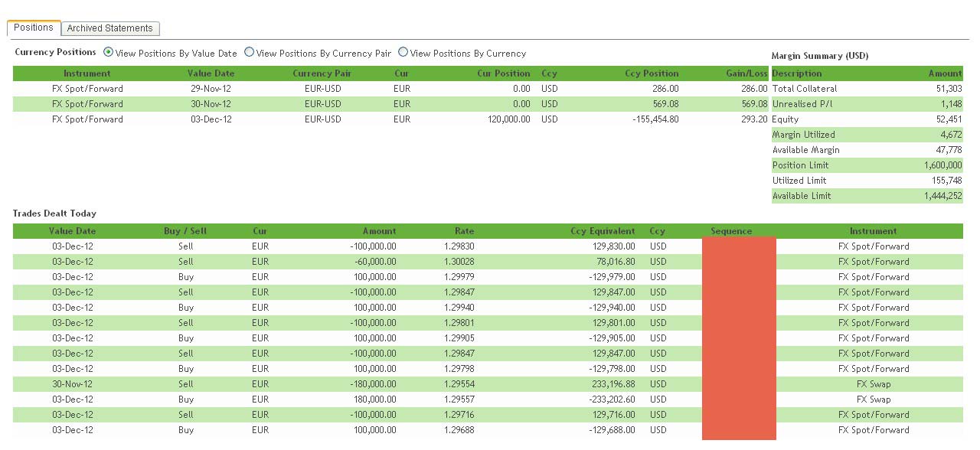Click the Currency Pair column header

point(322,73)
